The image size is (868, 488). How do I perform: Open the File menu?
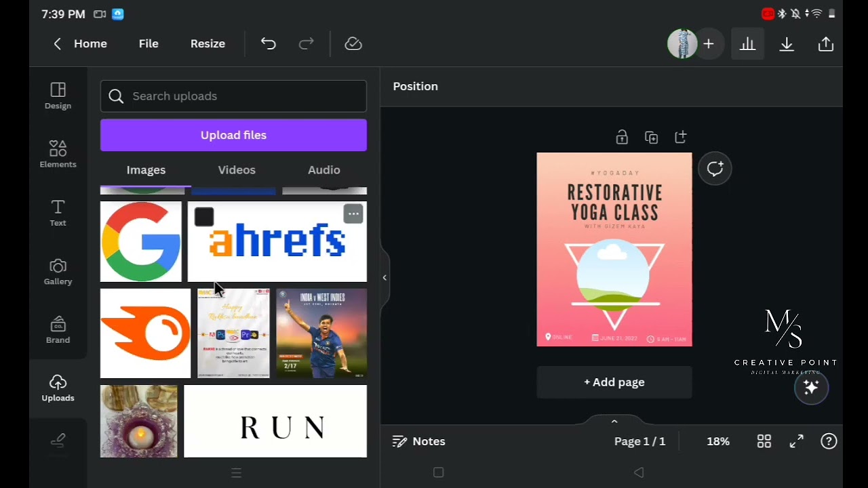[149, 43]
